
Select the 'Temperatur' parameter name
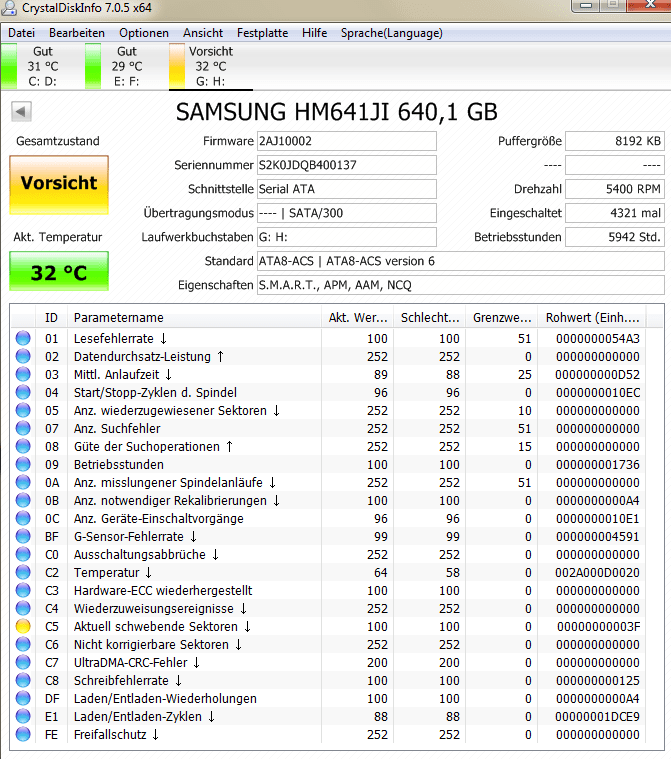(x=107, y=573)
